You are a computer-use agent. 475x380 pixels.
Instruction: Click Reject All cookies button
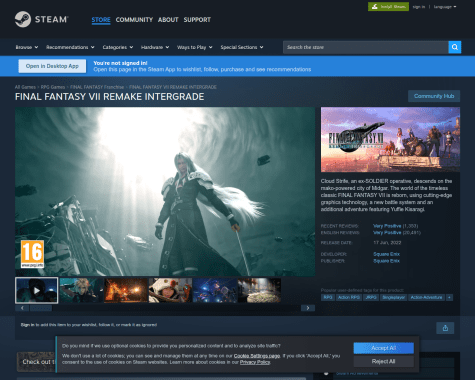coord(384,361)
